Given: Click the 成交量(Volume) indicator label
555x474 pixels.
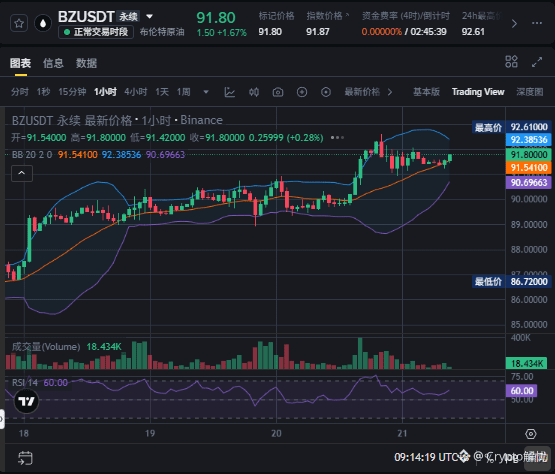Looking at the screenshot, I should tap(46, 347).
